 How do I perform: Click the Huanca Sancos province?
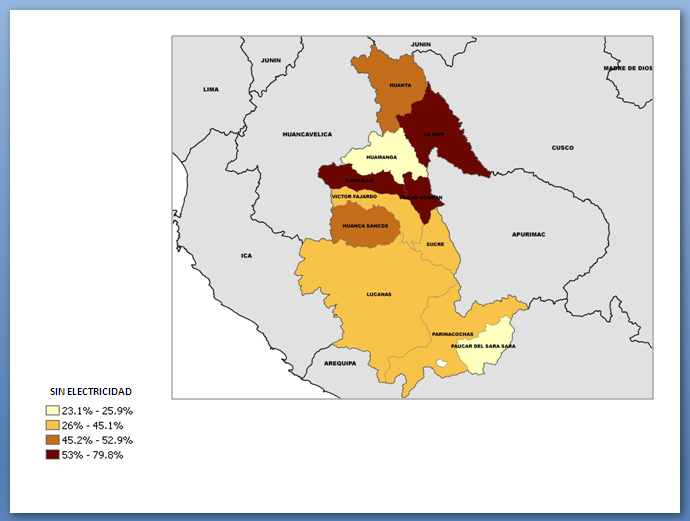point(364,227)
